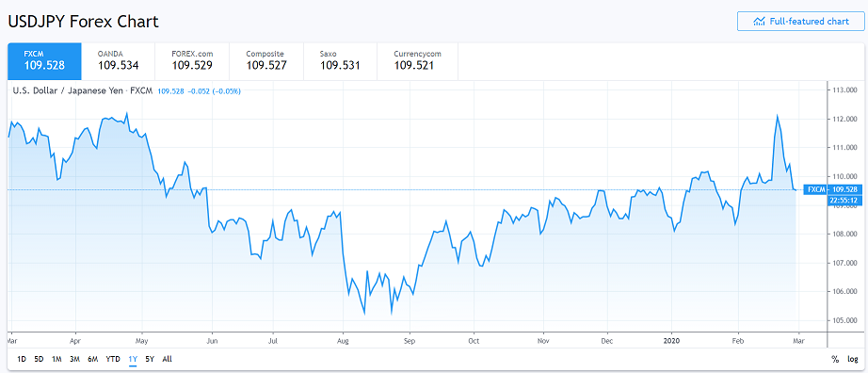Select the active 1Y time range

coord(133,359)
